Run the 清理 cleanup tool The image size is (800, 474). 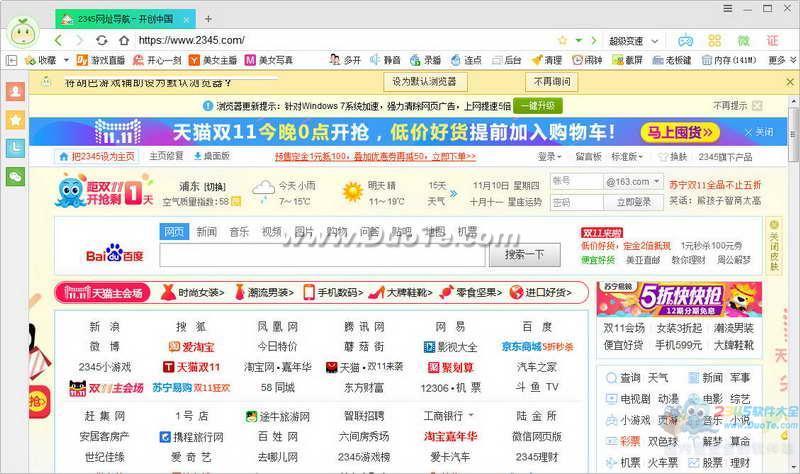(x=547, y=60)
